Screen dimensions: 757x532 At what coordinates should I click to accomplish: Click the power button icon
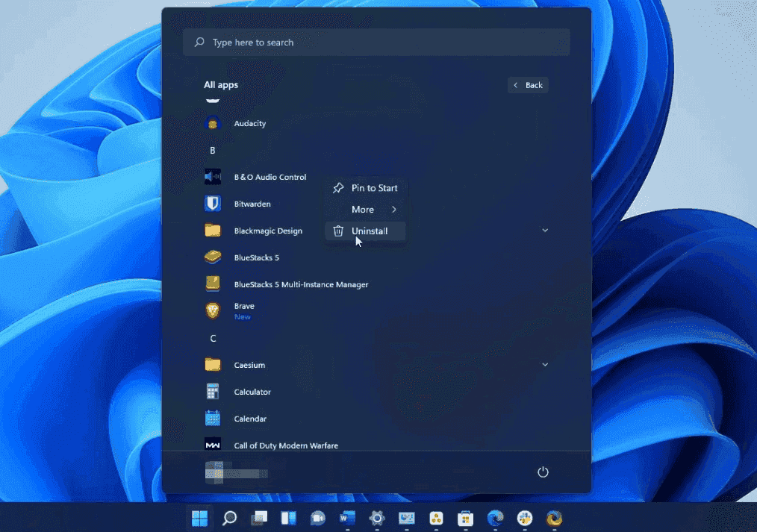(543, 472)
